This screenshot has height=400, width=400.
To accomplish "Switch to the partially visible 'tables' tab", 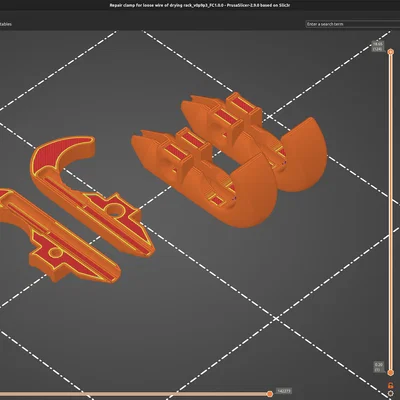I will 6,24.
